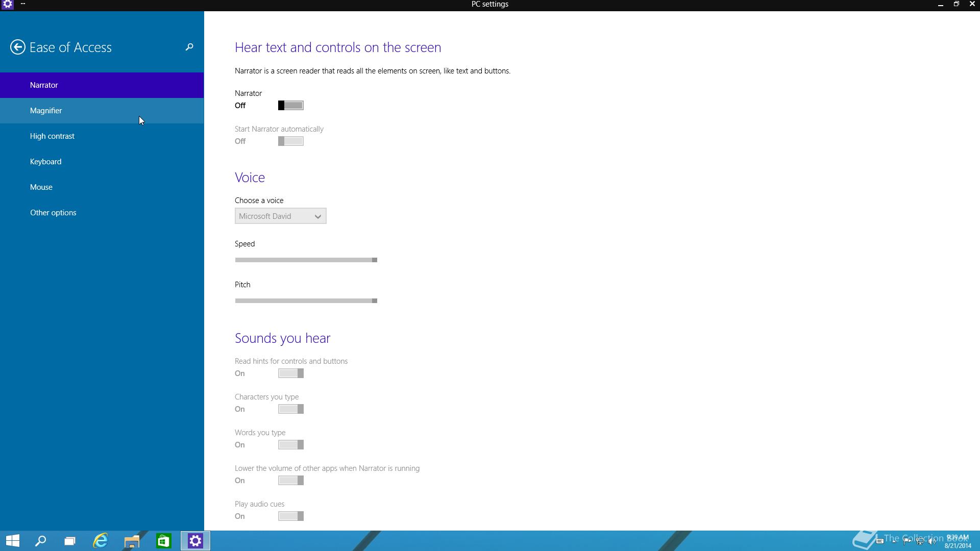Turn on the Narrator toggle
Image resolution: width=980 pixels, height=551 pixels.
tap(290, 106)
